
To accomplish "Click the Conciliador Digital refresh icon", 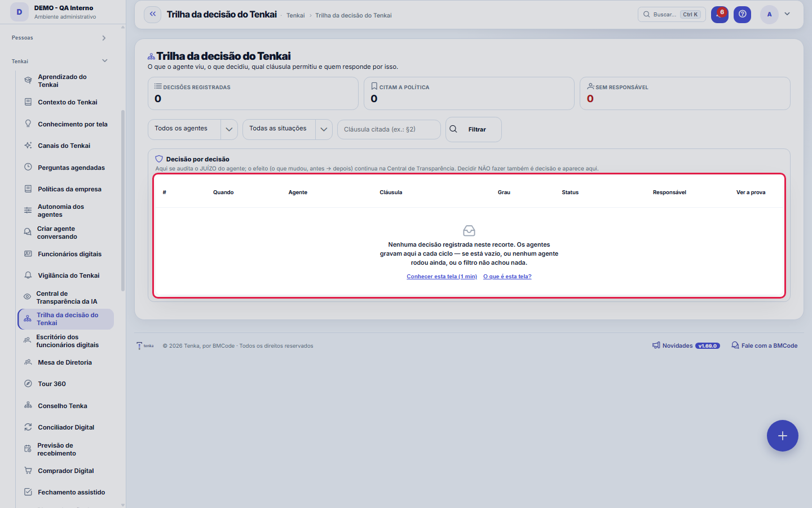I will click(28, 427).
